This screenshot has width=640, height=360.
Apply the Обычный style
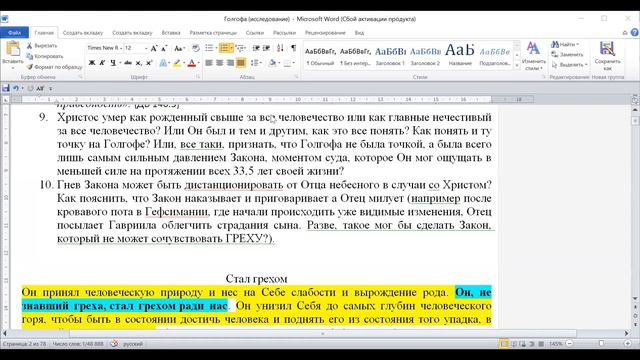coord(320,56)
